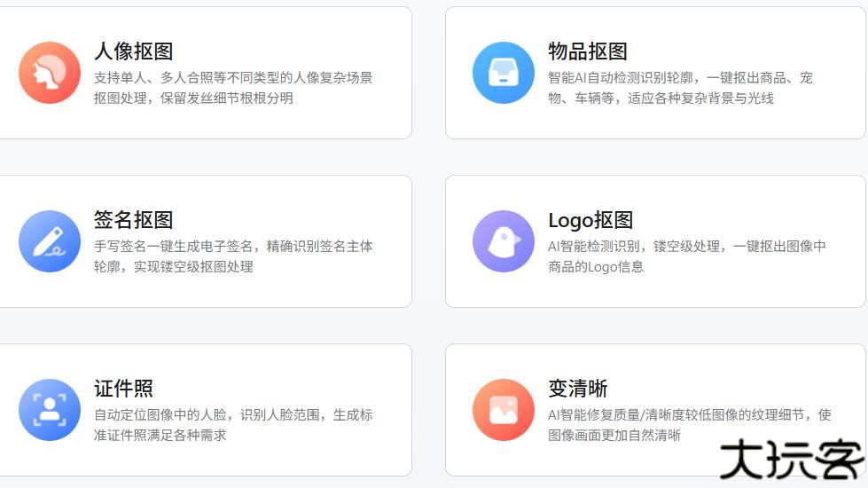Open the 证件照 heading
The height and width of the screenshot is (488, 868).
point(123,389)
